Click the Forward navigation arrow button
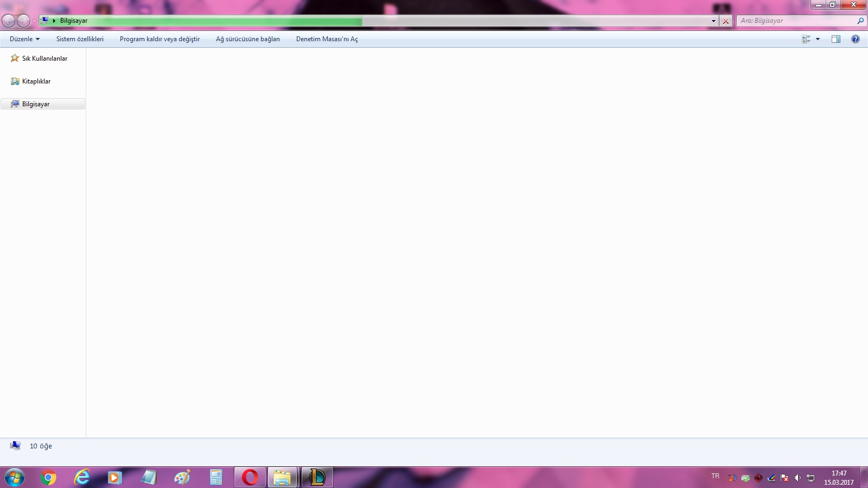This screenshot has height=488, width=868. (x=23, y=21)
